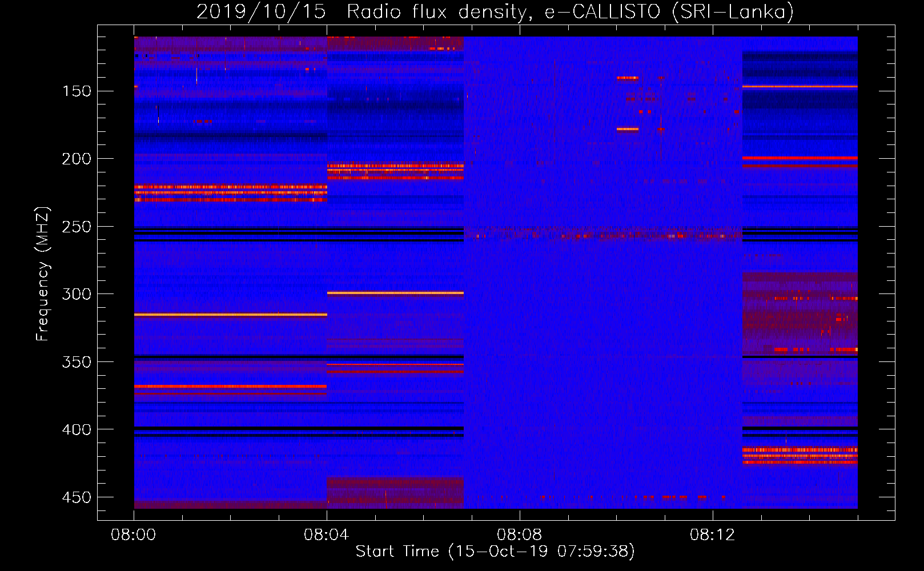Screen dimensions: 924x571
Task: Click the date '2019/10/15' in the title
Action: pos(261,11)
